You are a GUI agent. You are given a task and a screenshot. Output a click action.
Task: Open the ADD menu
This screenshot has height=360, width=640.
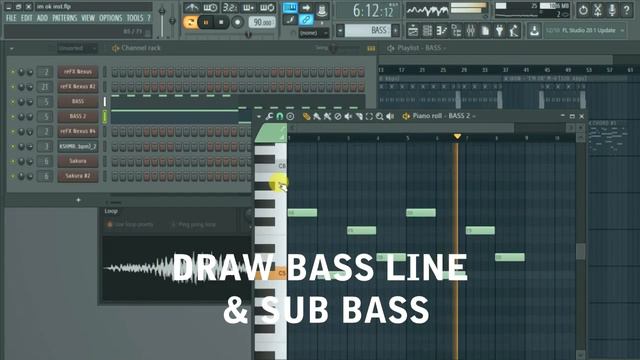click(42, 18)
